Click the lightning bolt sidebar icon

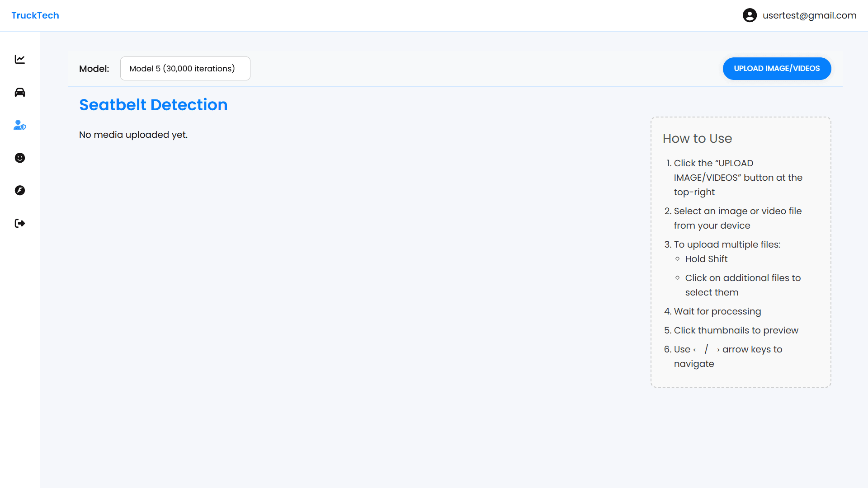coord(20,190)
